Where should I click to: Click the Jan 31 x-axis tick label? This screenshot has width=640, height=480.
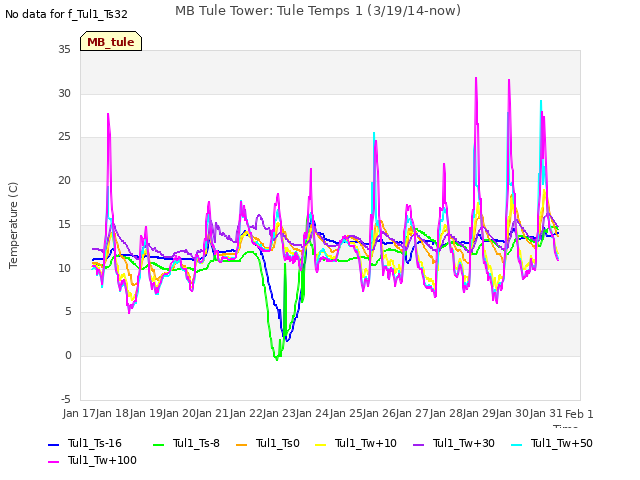[x=546, y=413]
